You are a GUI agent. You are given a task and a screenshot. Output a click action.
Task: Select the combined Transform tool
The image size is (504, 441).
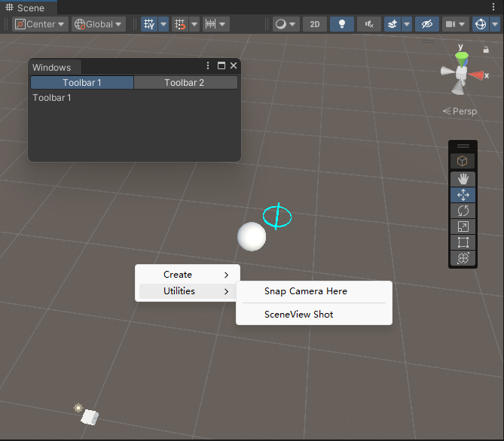(x=463, y=258)
